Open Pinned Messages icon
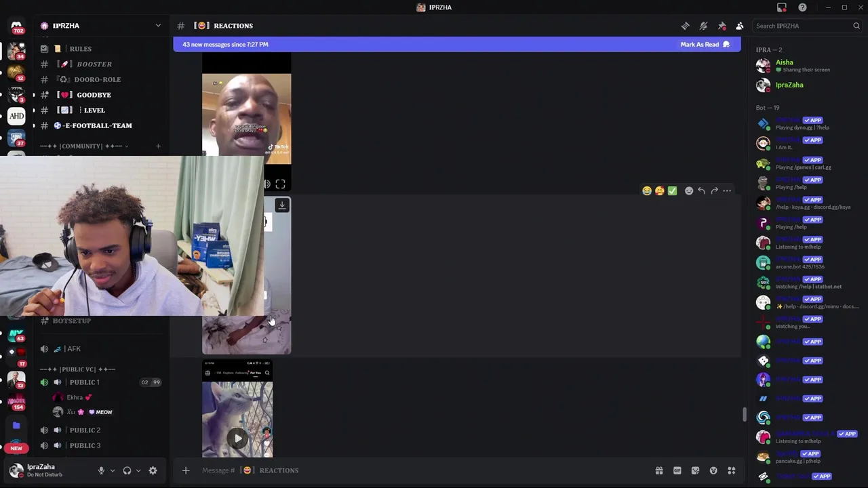The image size is (868, 488). coord(722,26)
